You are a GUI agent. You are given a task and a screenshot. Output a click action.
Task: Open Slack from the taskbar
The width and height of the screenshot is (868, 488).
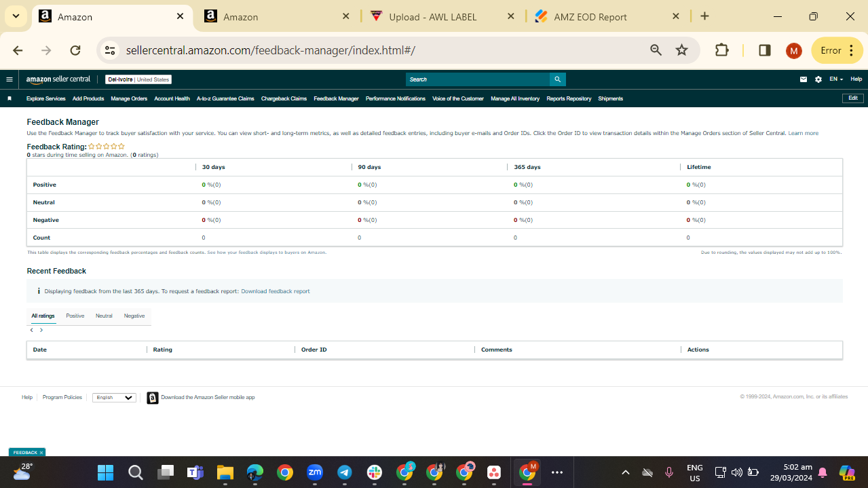(374, 472)
